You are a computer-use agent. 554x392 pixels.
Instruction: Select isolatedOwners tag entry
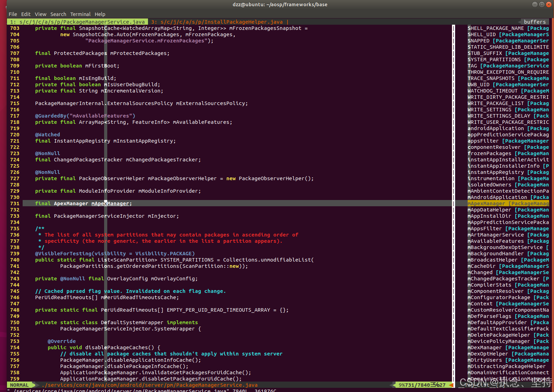pyautogui.click(x=508, y=185)
